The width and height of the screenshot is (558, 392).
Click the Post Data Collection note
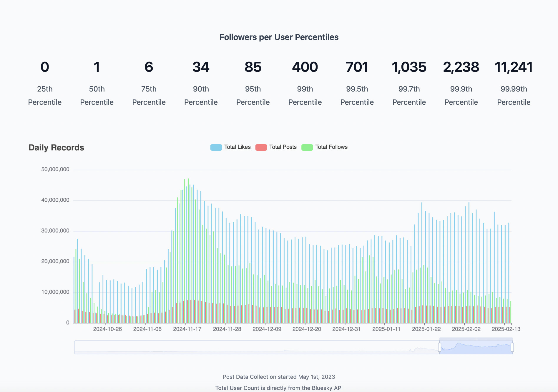[x=279, y=377]
